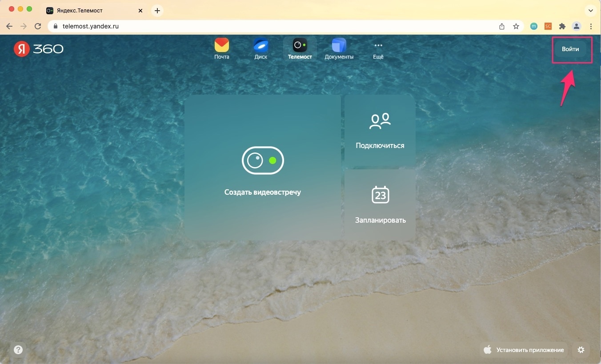Bookmark this page with star icon

(516, 26)
